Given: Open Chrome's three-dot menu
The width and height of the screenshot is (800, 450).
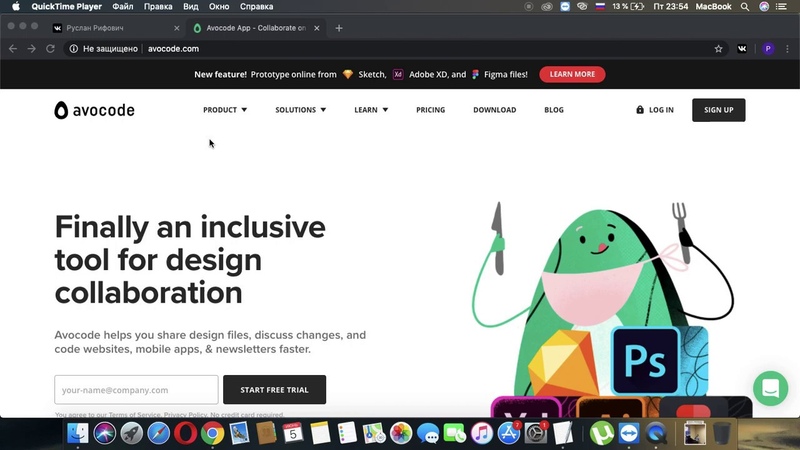Looking at the screenshot, I should tap(787, 48).
